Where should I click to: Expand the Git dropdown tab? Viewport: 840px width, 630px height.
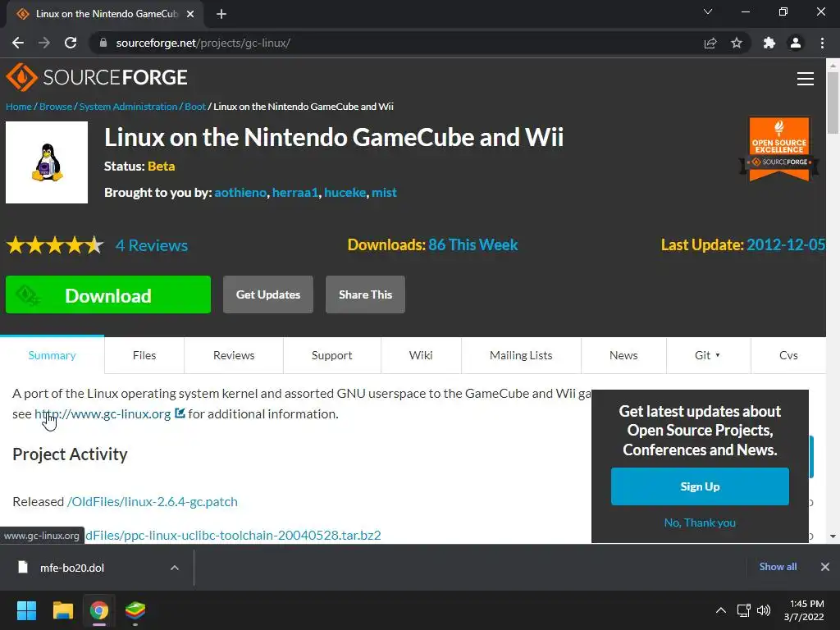(x=708, y=355)
